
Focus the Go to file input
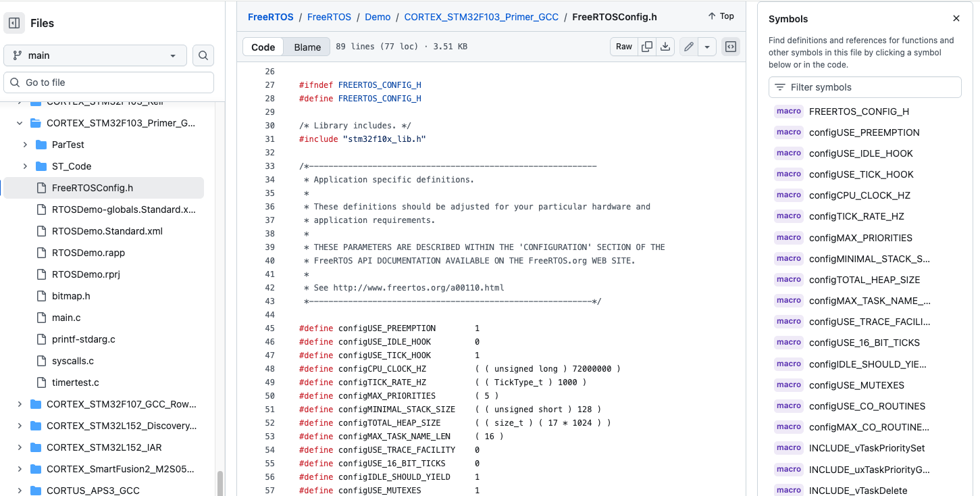pyautogui.click(x=109, y=82)
